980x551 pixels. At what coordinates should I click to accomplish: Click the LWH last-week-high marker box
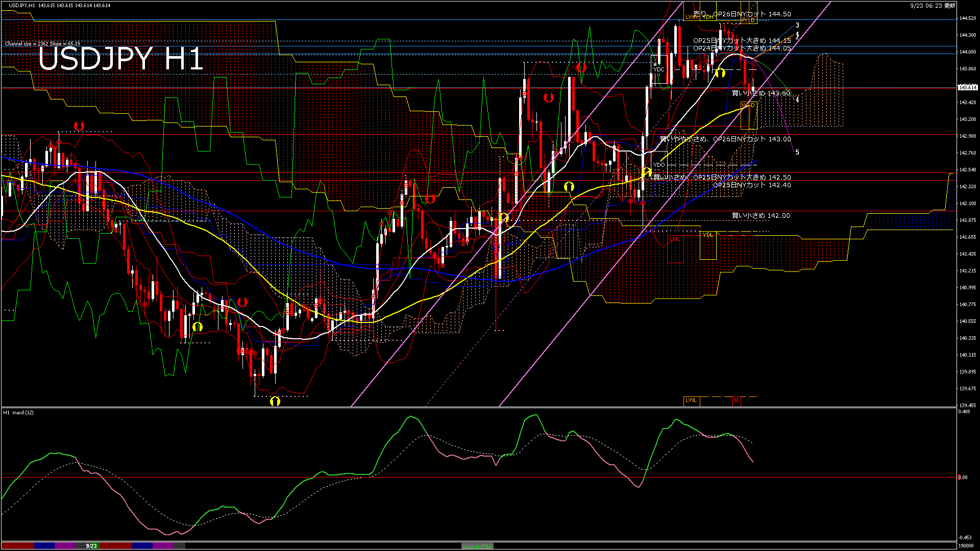[691, 17]
